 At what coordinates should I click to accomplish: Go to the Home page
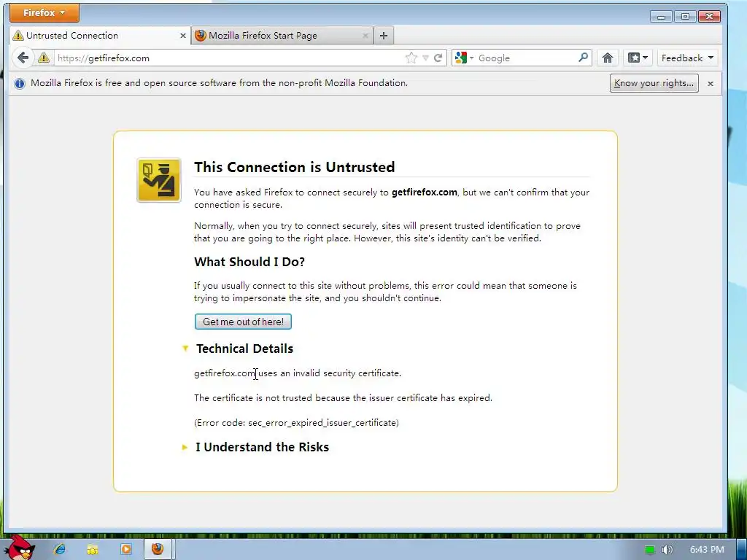pos(608,58)
